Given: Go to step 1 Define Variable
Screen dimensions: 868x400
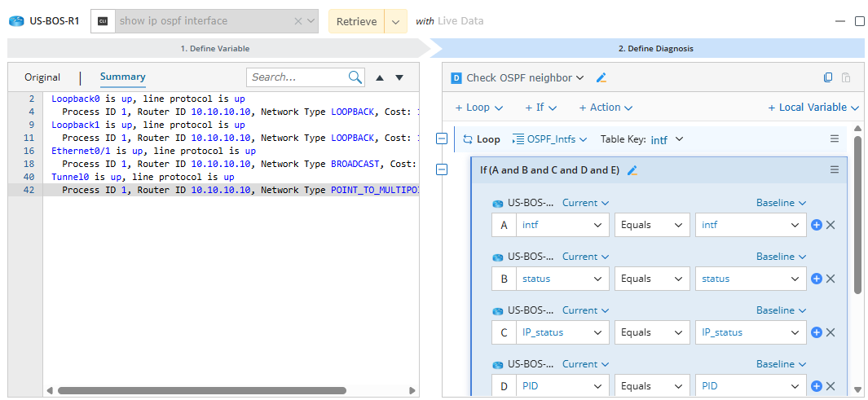Looking at the screenshot, I should coord(214,49).
